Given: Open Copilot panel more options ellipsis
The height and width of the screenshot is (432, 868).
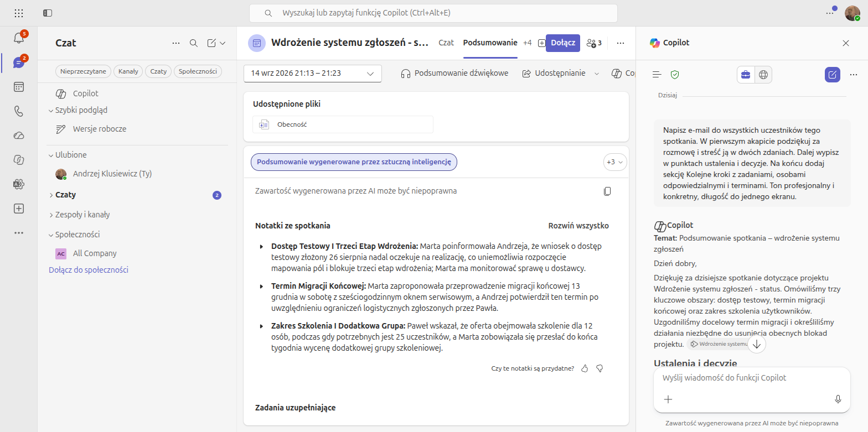Looking at the screenshot, I should click(853, 74).
